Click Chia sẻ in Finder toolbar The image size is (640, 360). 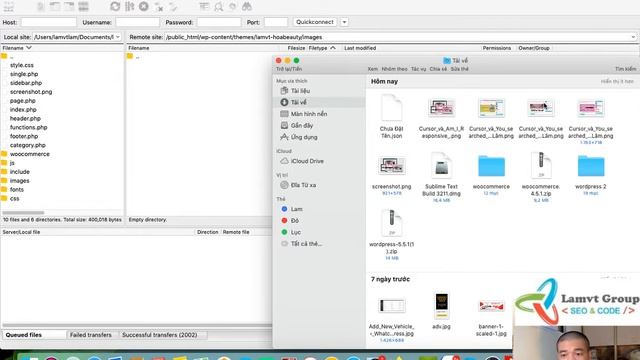(438, 69)
